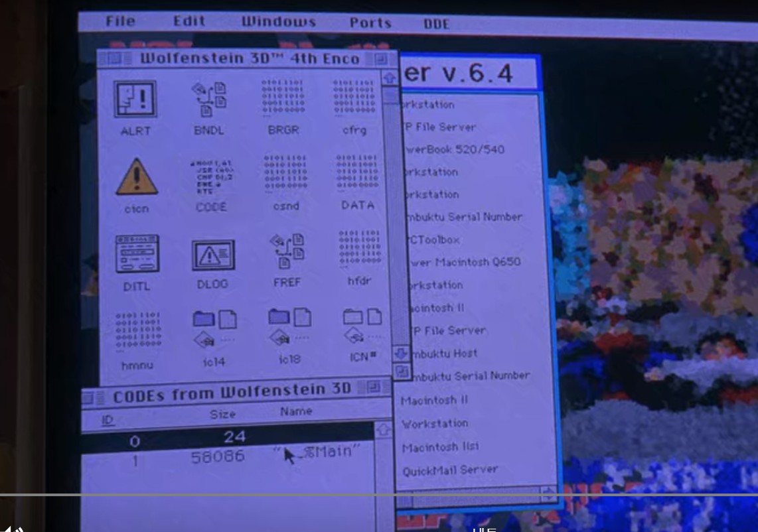This screenshot has height=532, width=758.
Task: Select the BRGR resource icon
Action: click(x=283, y=99)
